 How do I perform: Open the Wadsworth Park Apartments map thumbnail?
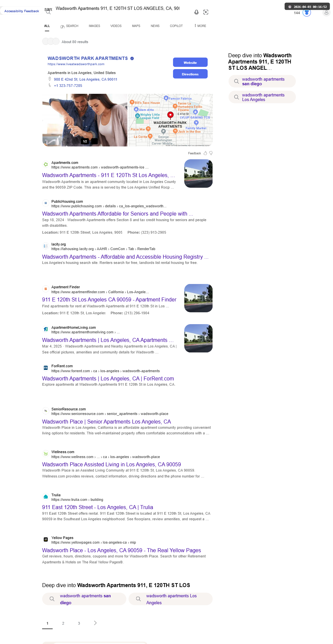tap(170, 120)
